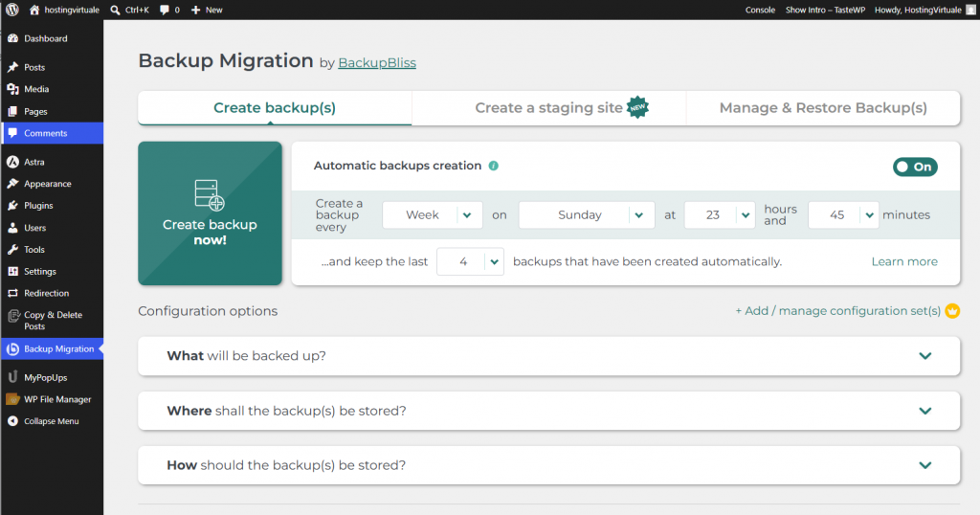Click the 'Backup Migration' page heading
The height and width of the screenshot is (515, 980).
(x=226, y=60)
